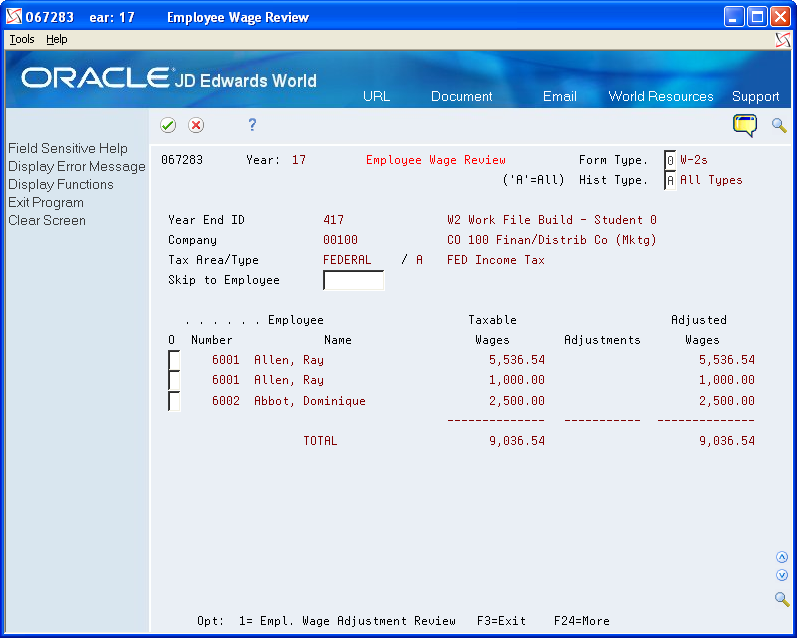Screen dimensions: 797x638
Task: Click the Document link in banner
Action: point(462,96)
